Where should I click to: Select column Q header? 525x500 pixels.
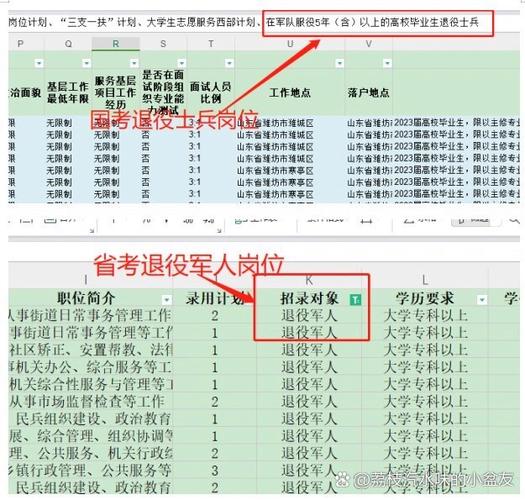(68, 44)
